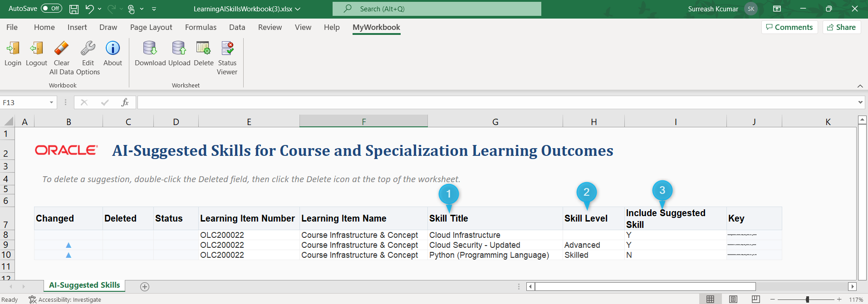Click the Insert Function fx icon
The width and height of the screenshot is (868, 304).
[125, 102]
